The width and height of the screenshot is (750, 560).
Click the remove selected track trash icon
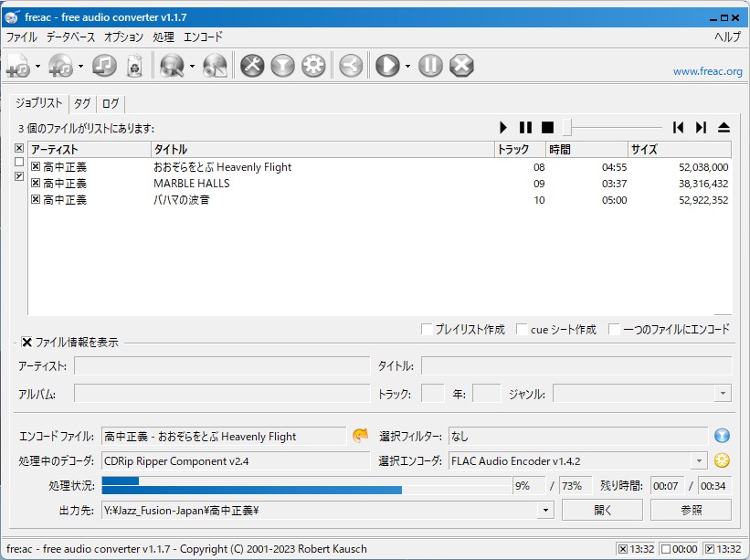pos(133,65)
